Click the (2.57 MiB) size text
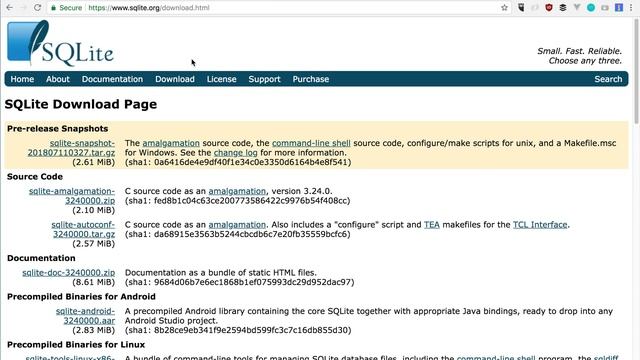Image resolution: width=640 pixels, height=360 pixels. pos(93,244)
